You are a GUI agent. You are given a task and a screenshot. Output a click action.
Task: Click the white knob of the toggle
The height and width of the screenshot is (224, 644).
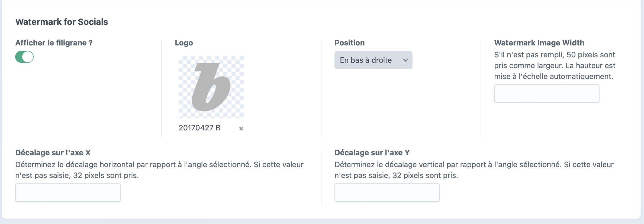tap(28, 57)
